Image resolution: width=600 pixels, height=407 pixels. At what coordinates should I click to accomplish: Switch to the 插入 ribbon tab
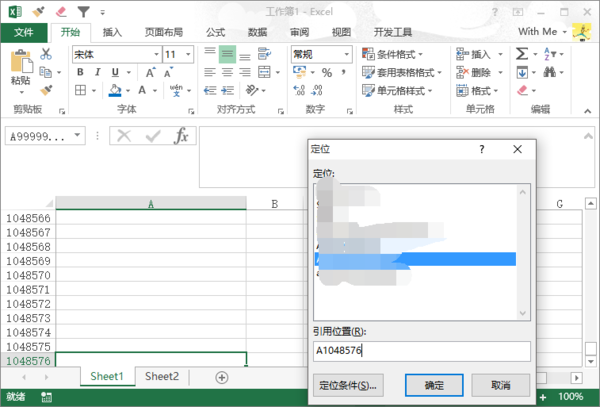click(x=112, y=33)
